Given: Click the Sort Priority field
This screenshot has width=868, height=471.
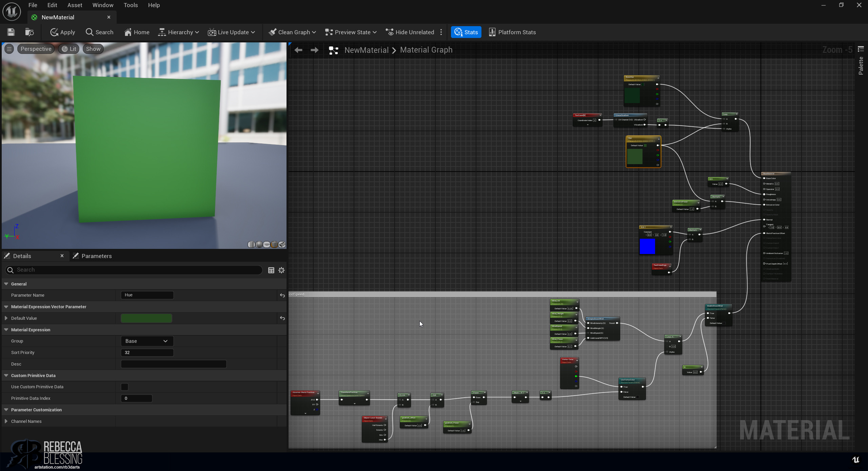Looking at the screenshot, I should pos(147,353).
